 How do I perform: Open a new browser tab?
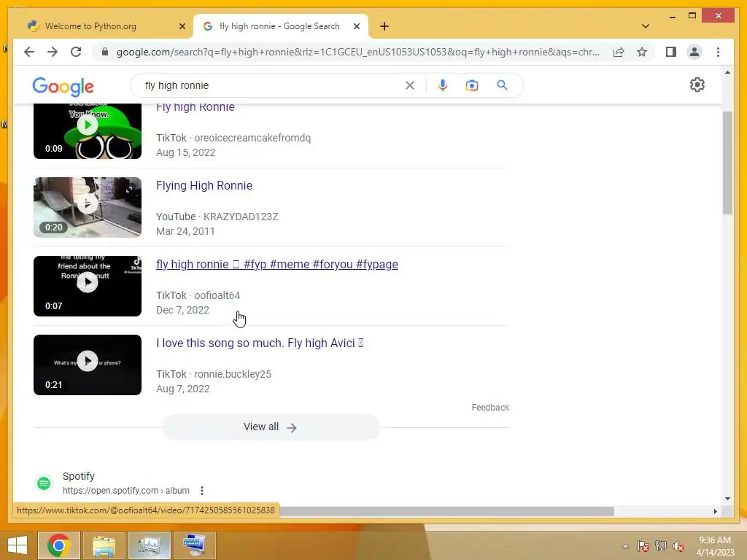pos(384,26)
